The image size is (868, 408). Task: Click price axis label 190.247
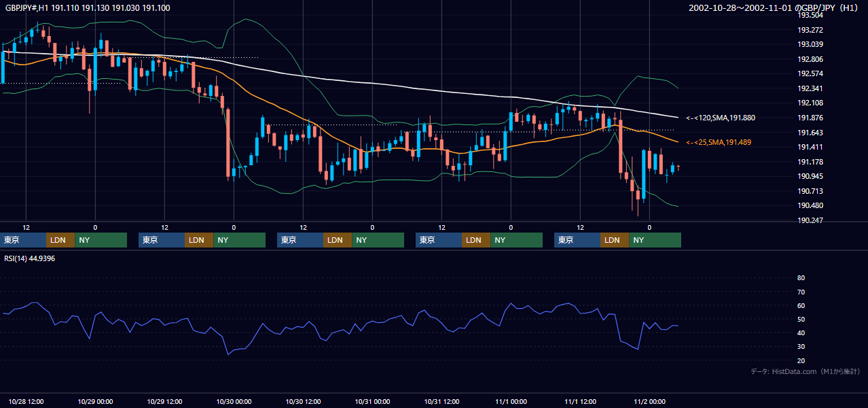tap(810, 220)
